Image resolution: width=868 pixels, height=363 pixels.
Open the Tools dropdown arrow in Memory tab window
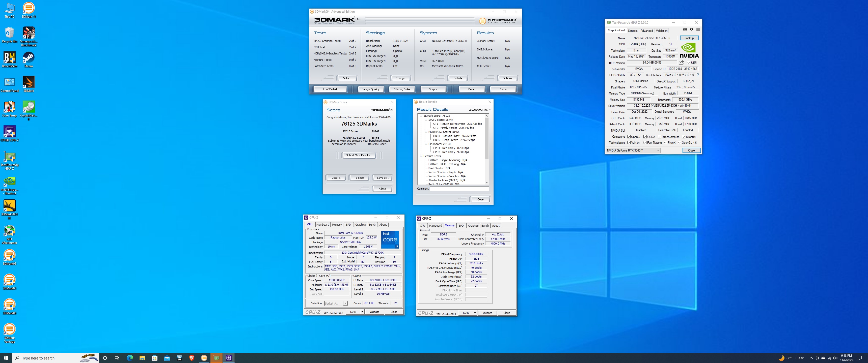coord(475,313)
